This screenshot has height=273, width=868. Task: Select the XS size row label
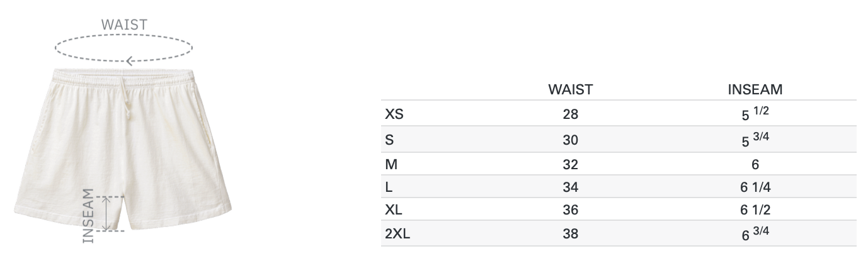394,114
